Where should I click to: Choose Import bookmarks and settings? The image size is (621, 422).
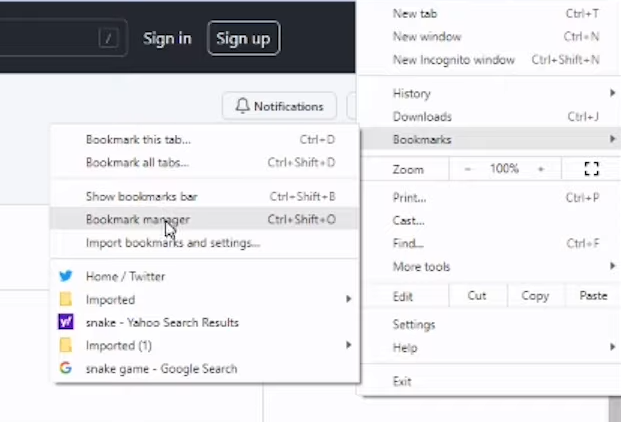[x=205, y=243]
